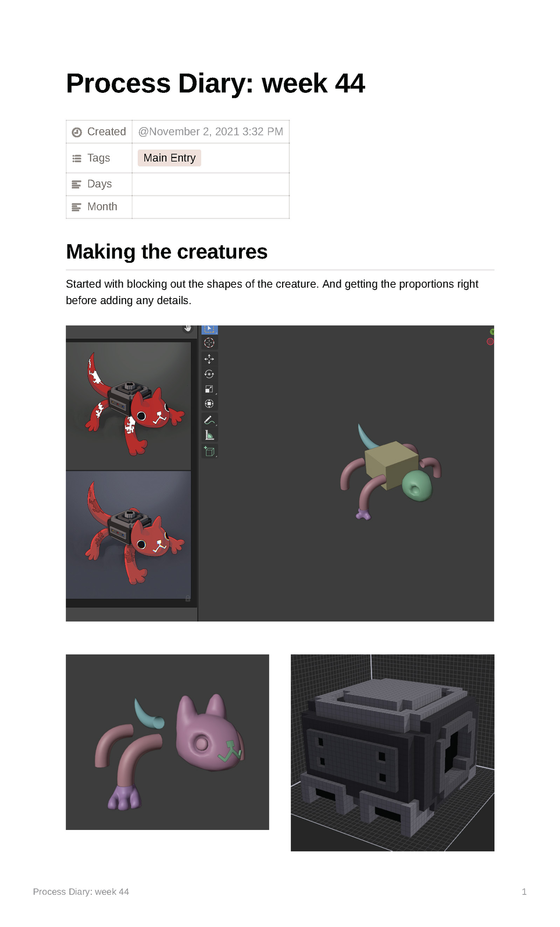Click the voxel box model image
The image size is (560, 927).
coord(392,752)
